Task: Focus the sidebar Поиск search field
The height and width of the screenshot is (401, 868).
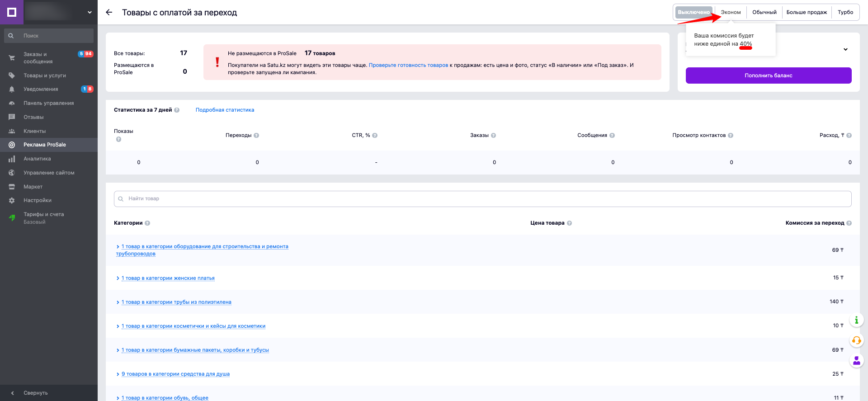Action: (x=49, y=36)
